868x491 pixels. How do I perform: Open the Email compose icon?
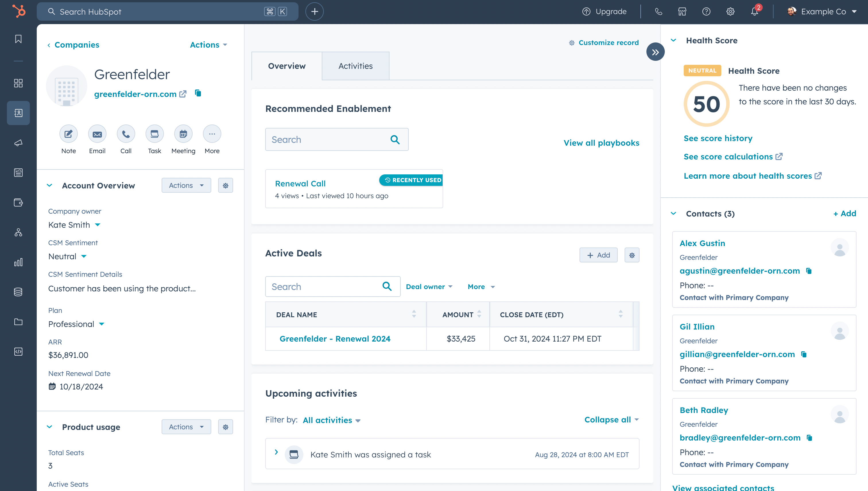[x=97, y=134]
